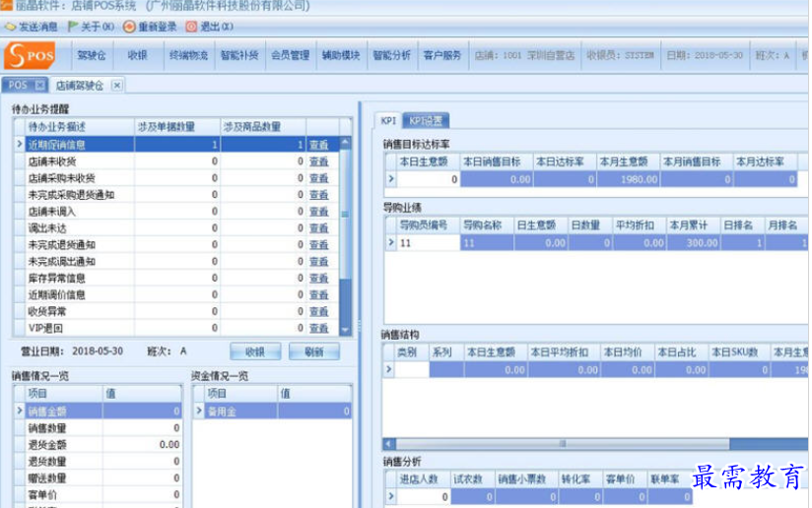The image size is (812, 508).
Task: Open the 会员管理 menu
Action: (290, 55)
